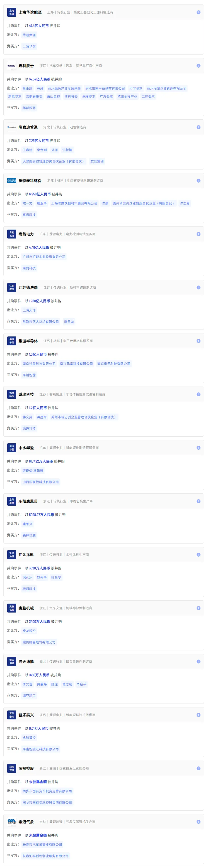This screenshot has width=208, height=868.
Task: Open 上海隆霖沃格材料集团有限公司 seller tag
Action: pyautogui.click(x=74, y=203)
